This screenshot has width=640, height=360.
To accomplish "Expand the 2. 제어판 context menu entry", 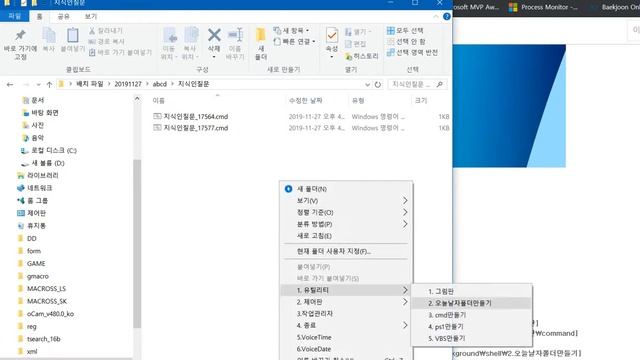I will coord(346,302).
